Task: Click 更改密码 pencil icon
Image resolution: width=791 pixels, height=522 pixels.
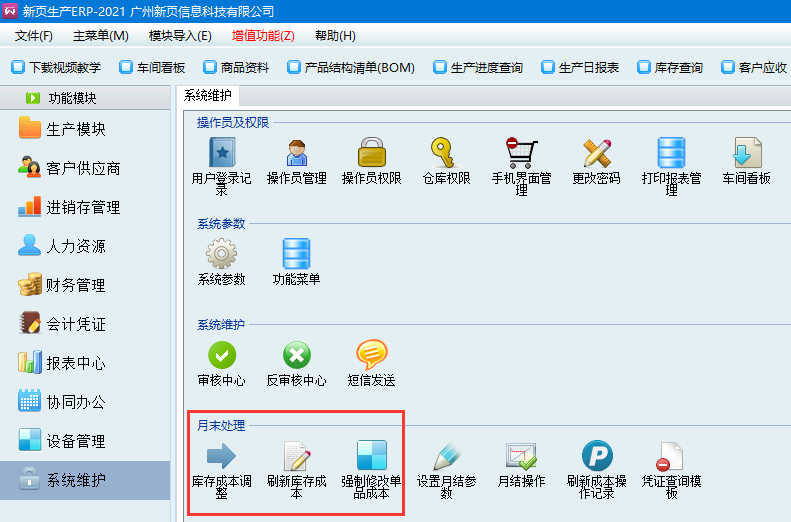Action: [x=596, y=153]
